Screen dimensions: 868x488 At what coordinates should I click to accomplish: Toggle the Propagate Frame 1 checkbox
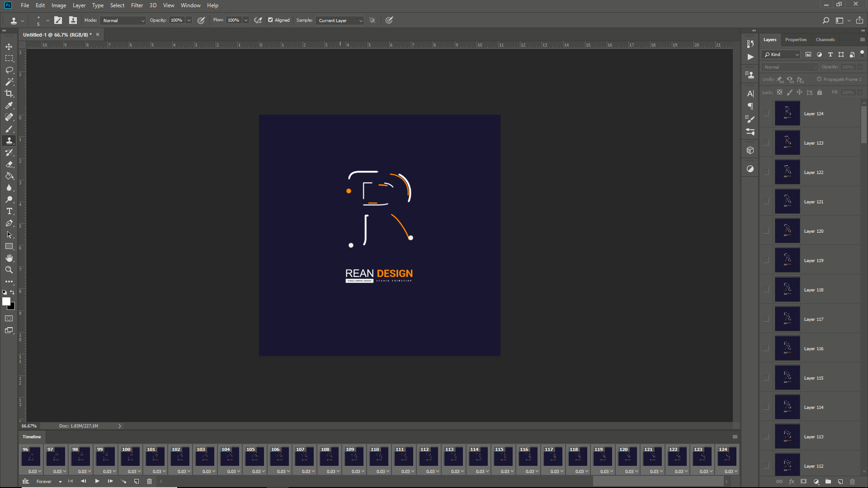point(819,79)
